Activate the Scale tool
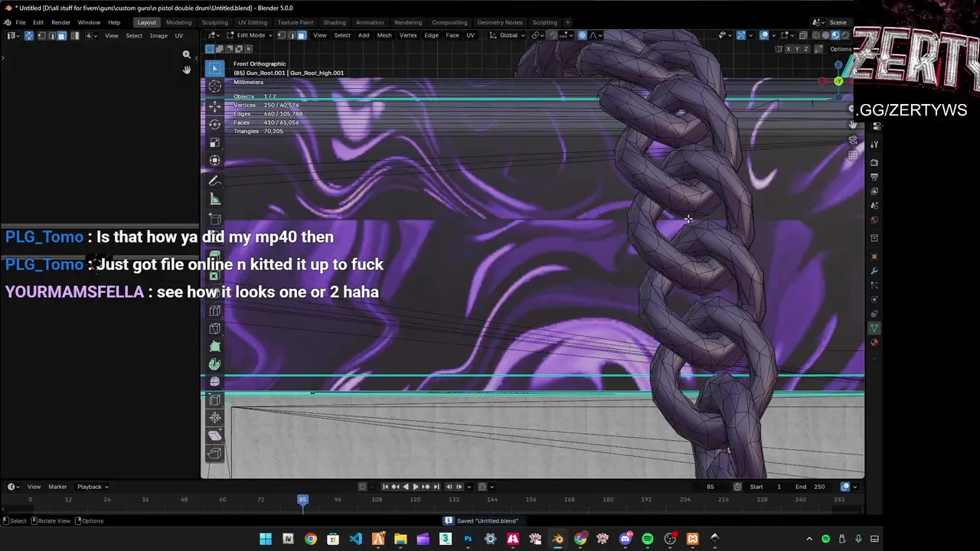Image resolution: width=980 pixels, height=551 pixels. point(214,142)
